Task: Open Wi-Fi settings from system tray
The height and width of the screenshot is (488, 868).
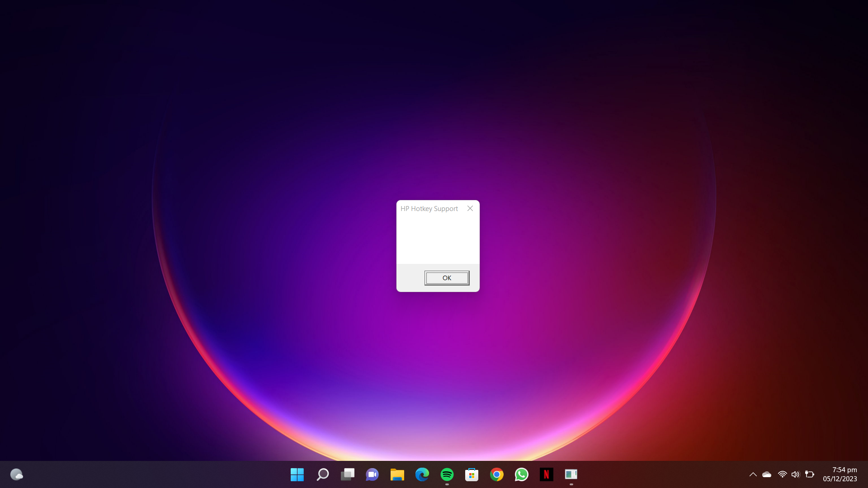Action: pos(782,474)
